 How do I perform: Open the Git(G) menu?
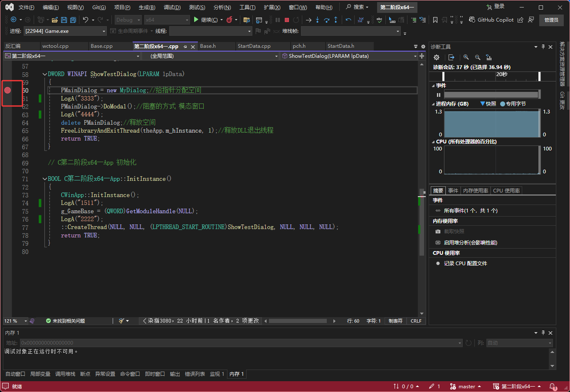pos(99,7)
